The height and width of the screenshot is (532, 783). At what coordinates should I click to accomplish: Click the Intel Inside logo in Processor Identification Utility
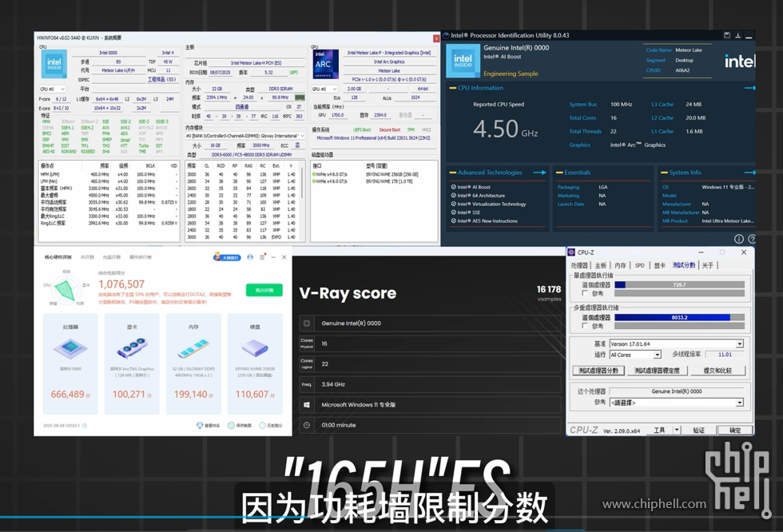(x=463, y=61)
